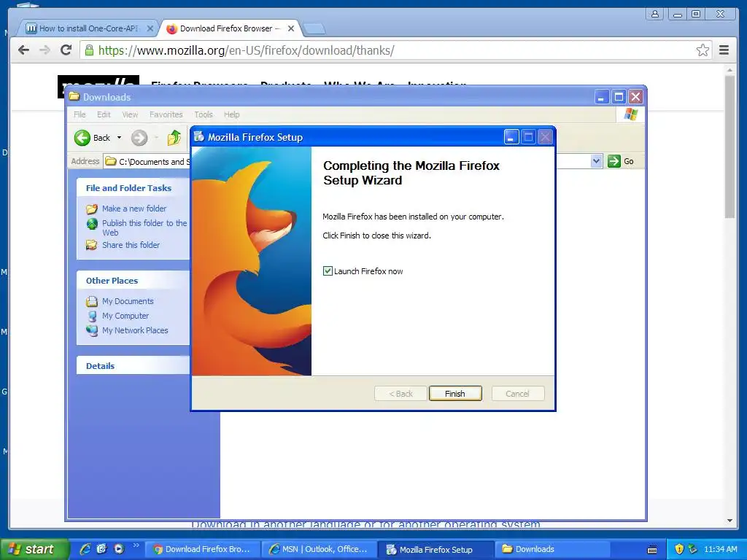Click the Chrome forward arrow
This screenshot has width=747, height=560.
[44, 50]
